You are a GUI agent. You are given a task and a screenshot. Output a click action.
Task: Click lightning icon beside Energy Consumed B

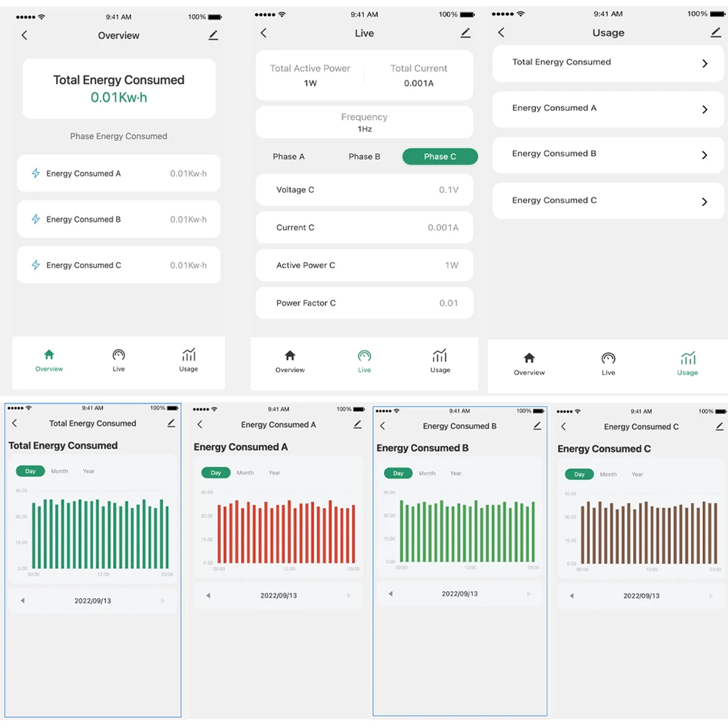tap(36, 219)
